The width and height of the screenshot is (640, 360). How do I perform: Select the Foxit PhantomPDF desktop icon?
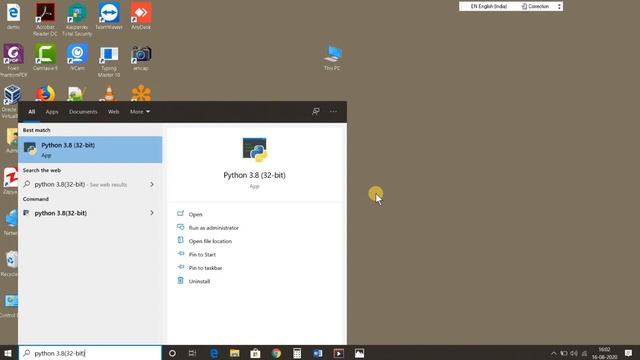click(x=13, y=60)
